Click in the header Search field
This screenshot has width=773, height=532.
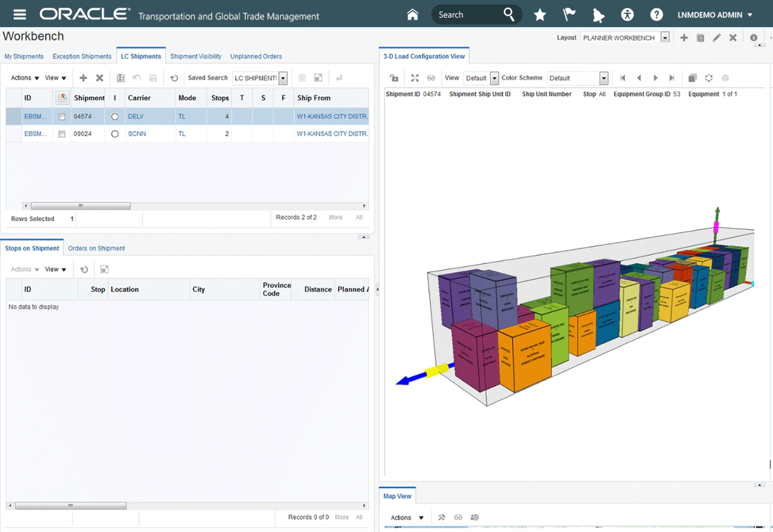click(x=465, y=15)
